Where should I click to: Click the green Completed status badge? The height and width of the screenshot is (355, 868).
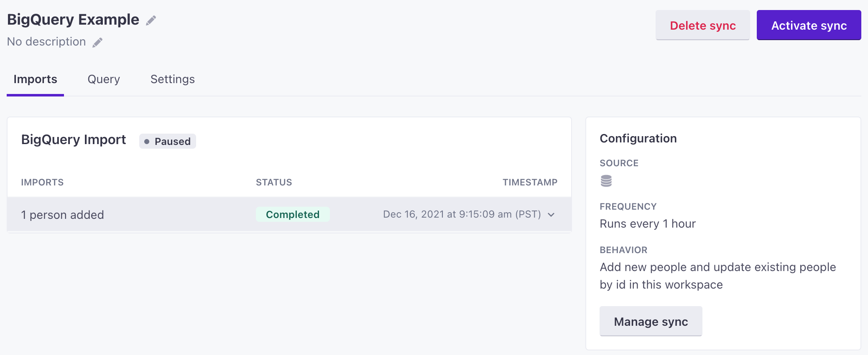(x=293, y=214)
